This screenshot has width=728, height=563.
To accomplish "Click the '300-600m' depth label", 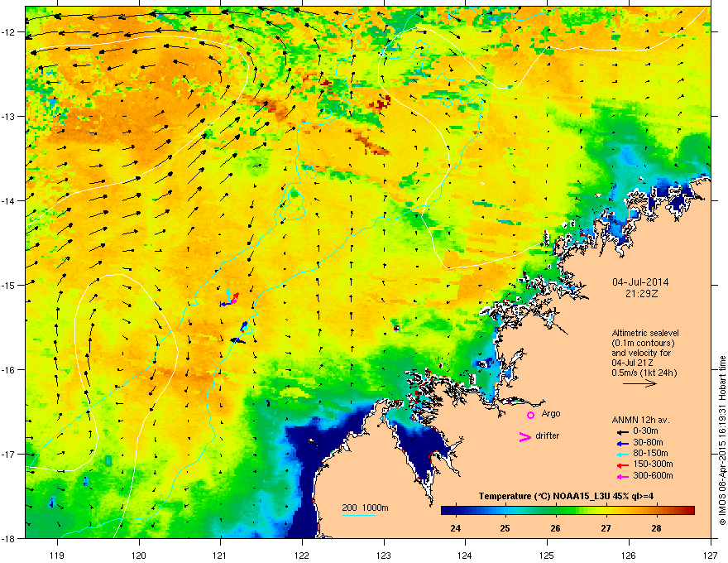I will coord(654,475).
